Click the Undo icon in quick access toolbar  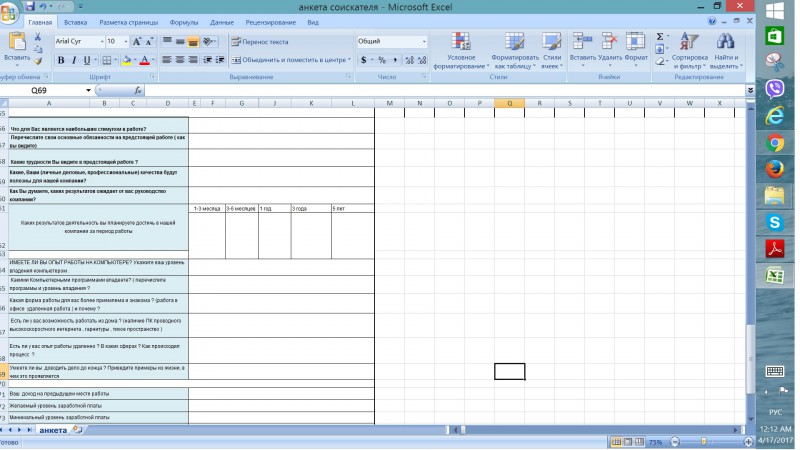coord(43,6)
